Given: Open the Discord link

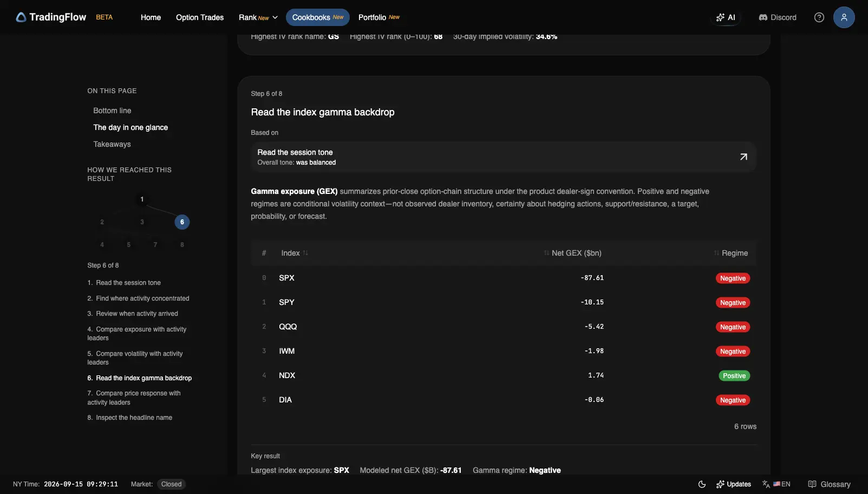Looking at the screenshot, I should tap(778, 17).
